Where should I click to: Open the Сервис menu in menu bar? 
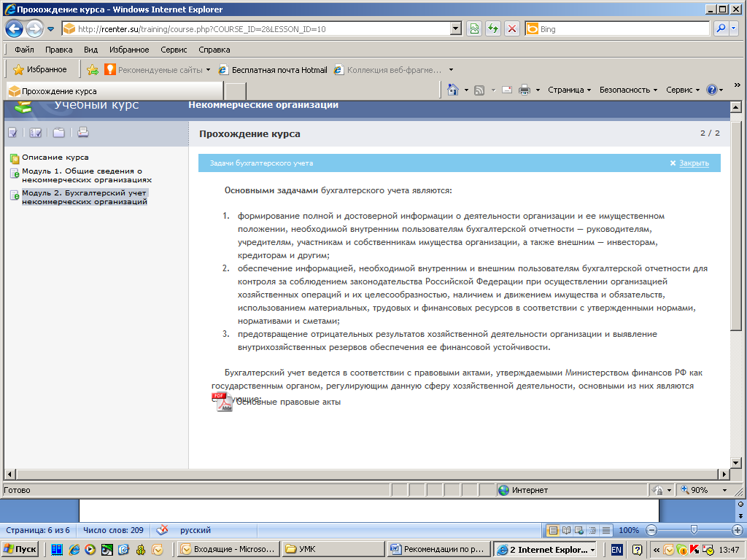[x=174, y=50]
